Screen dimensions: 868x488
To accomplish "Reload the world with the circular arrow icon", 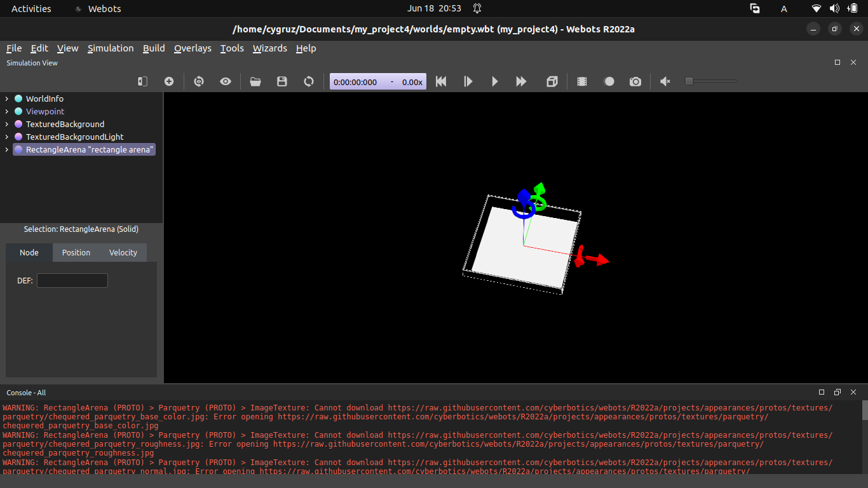I will point(309,81).
